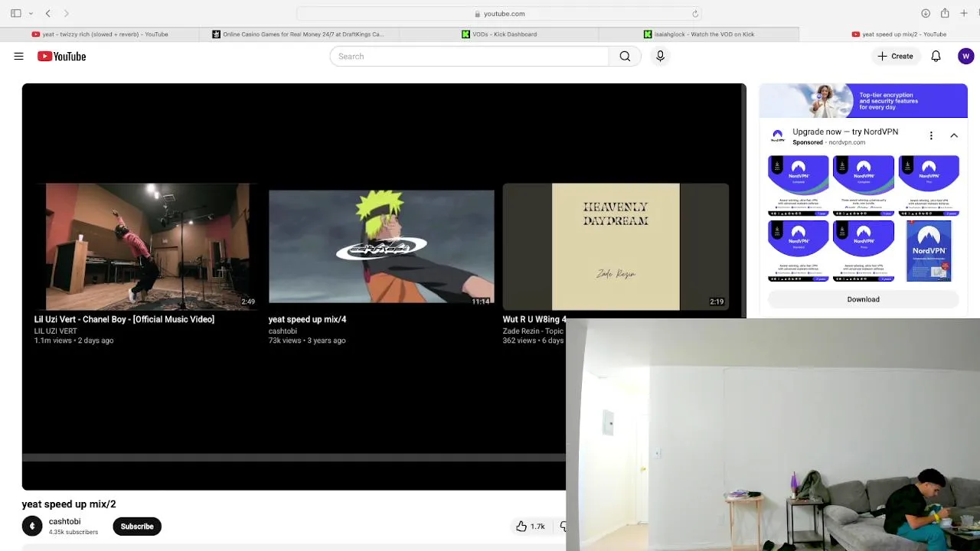Go back with Safari back arrow

click(x=47, y=13)
